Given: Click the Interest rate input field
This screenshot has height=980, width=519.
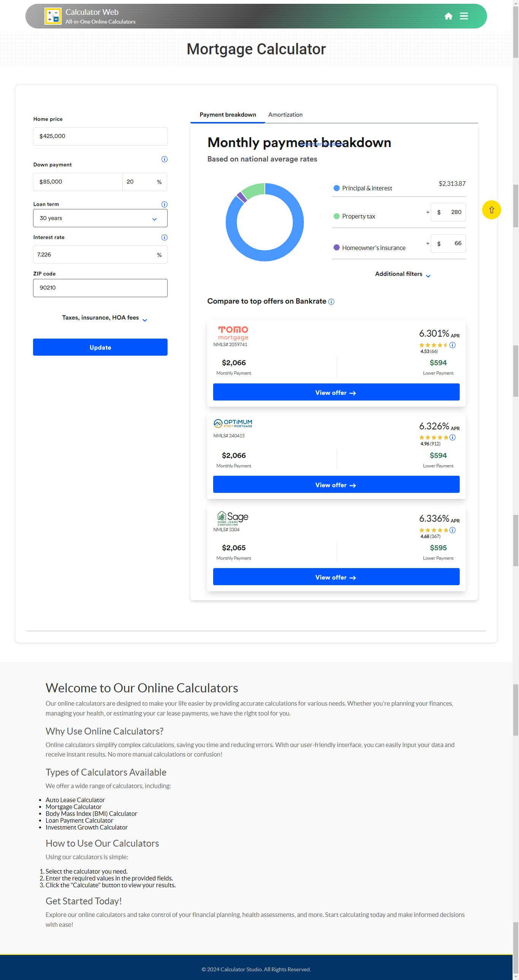Looking at the screenshot, I should [x=100, y=255].
